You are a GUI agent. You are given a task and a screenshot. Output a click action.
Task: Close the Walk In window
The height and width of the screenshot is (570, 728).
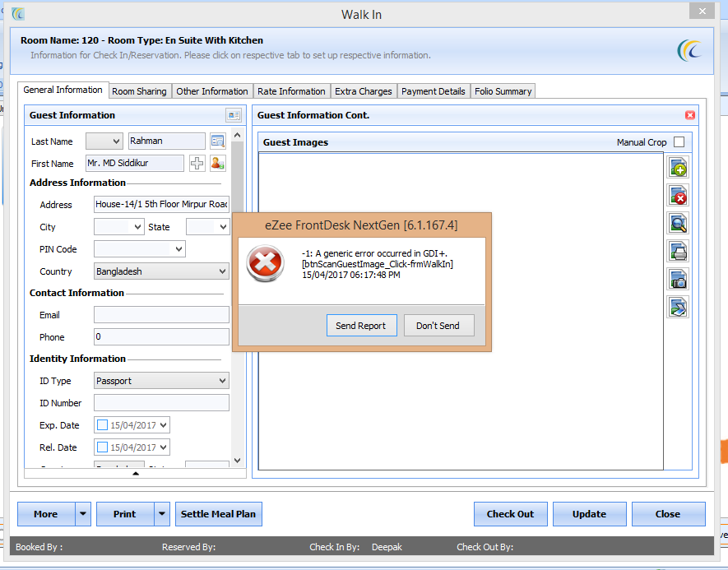tap(702, 11)
